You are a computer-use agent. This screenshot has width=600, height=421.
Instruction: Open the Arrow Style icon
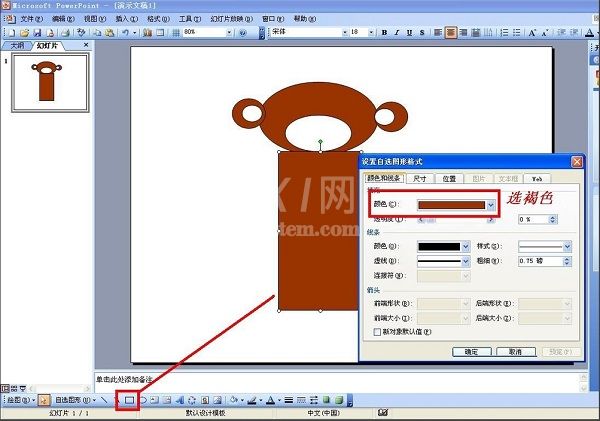pos(314,400)
